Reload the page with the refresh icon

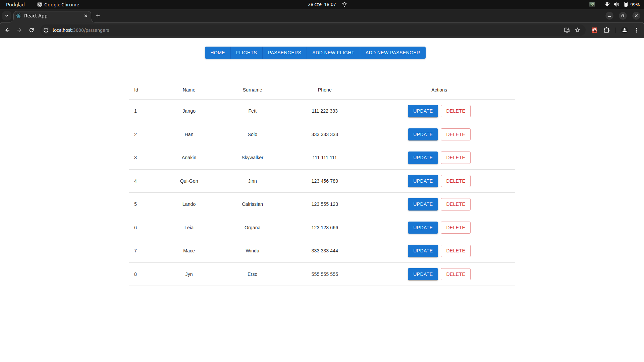32,30
